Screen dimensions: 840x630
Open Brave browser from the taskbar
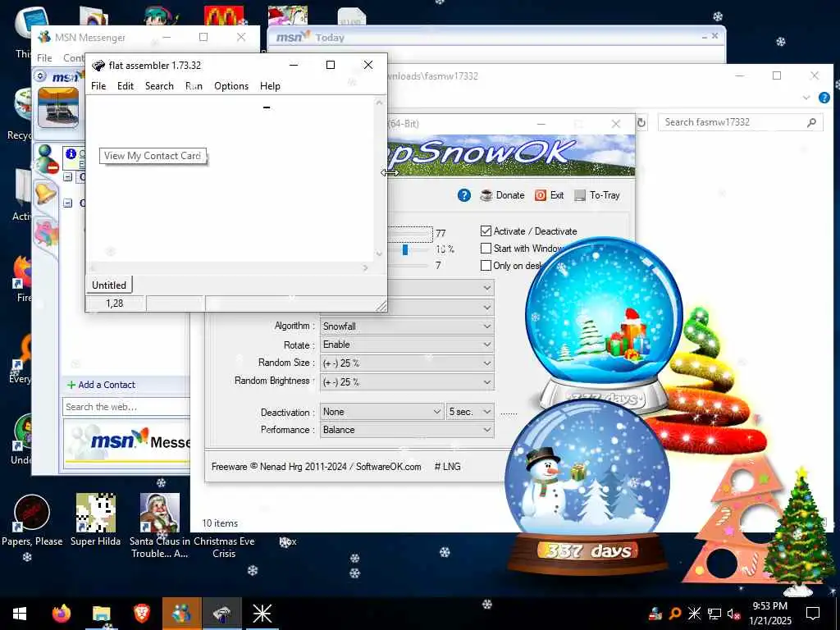141,614
